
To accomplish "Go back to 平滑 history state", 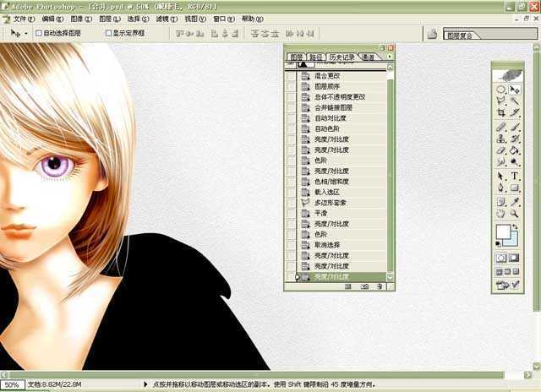I will coord(342,213).
